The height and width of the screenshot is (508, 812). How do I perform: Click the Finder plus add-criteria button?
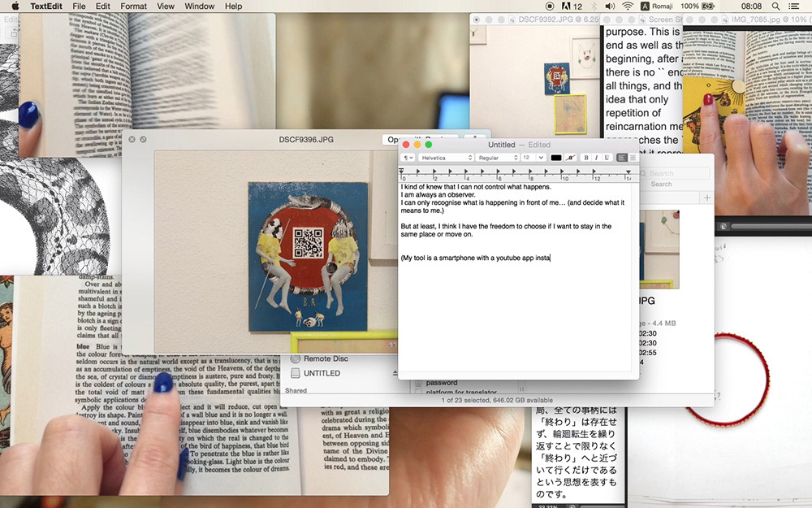coord(707,198)
